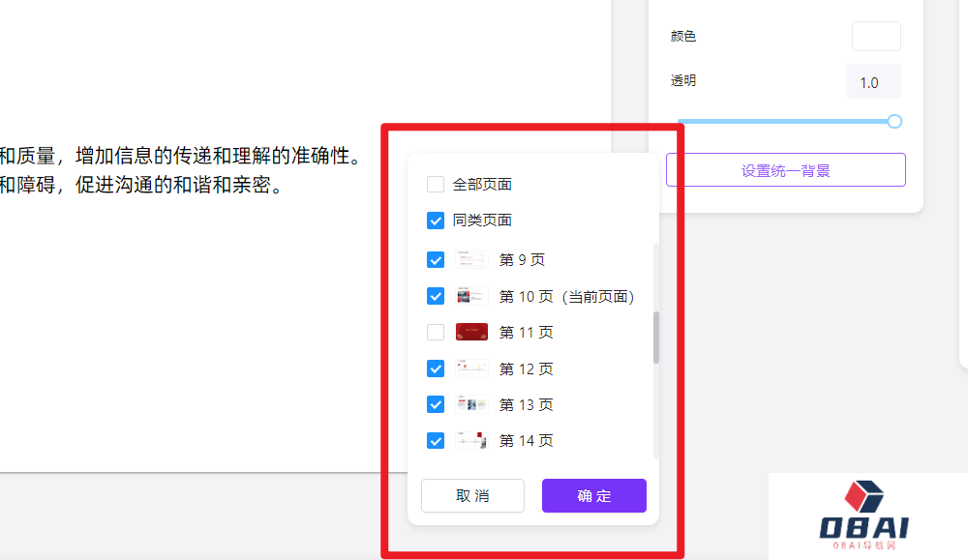Viewport: 968px width, 560px height.
Task: Check the 全部页面 checkbox
Action: tap(435, 184)
